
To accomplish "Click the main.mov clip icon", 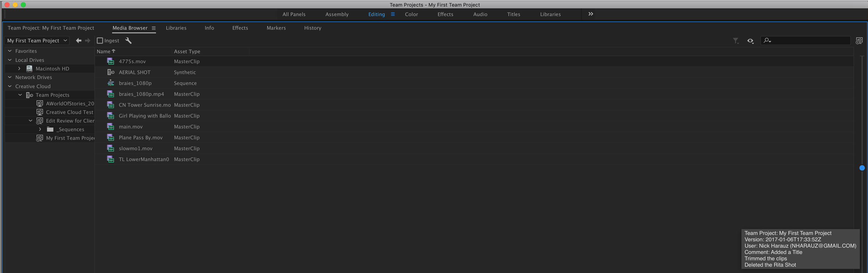I will tap(110, 127).
